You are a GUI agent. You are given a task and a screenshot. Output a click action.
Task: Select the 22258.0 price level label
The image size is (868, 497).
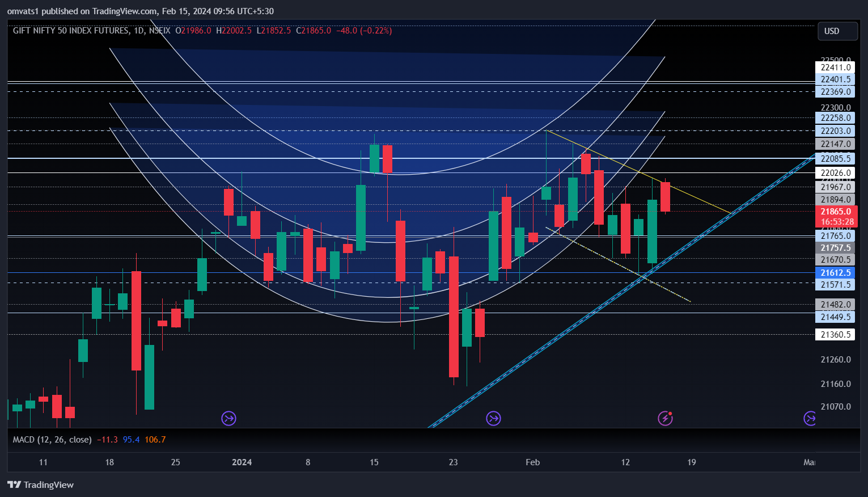point(836,118)
